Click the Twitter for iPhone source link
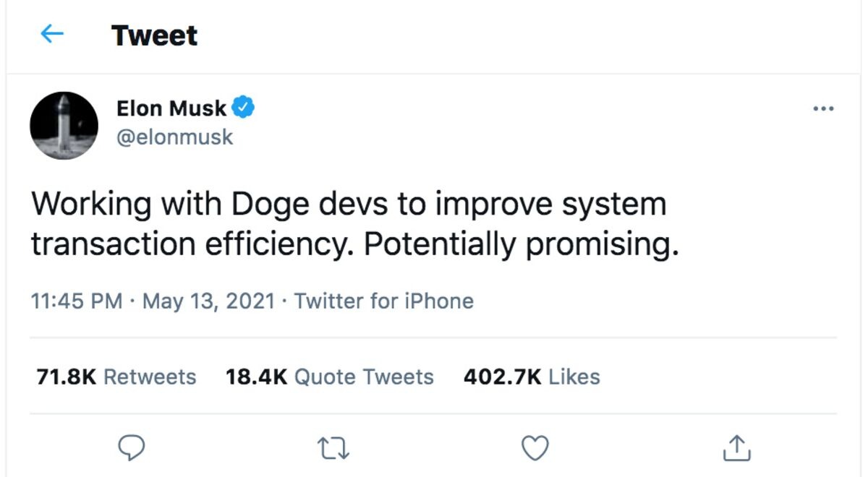Screen dimensions: 868x477 pyautogui.click(x=384, y=301)
